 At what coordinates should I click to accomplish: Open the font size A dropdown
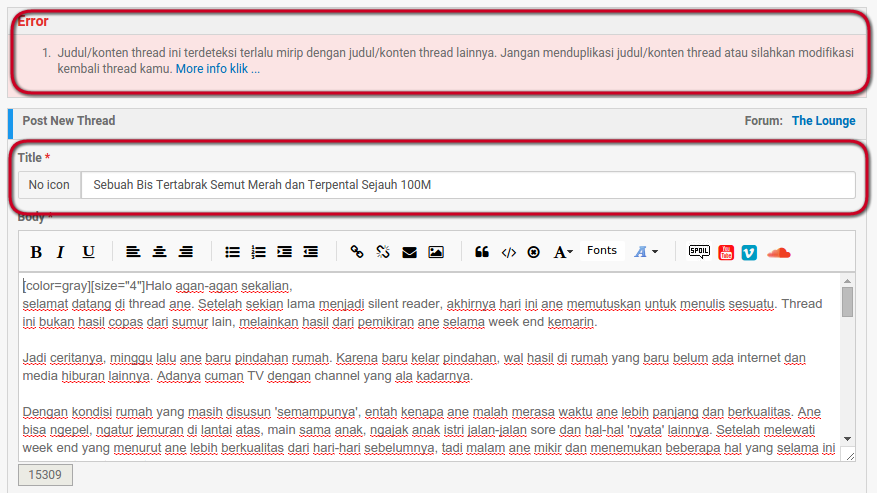click(x=563, y=252)
